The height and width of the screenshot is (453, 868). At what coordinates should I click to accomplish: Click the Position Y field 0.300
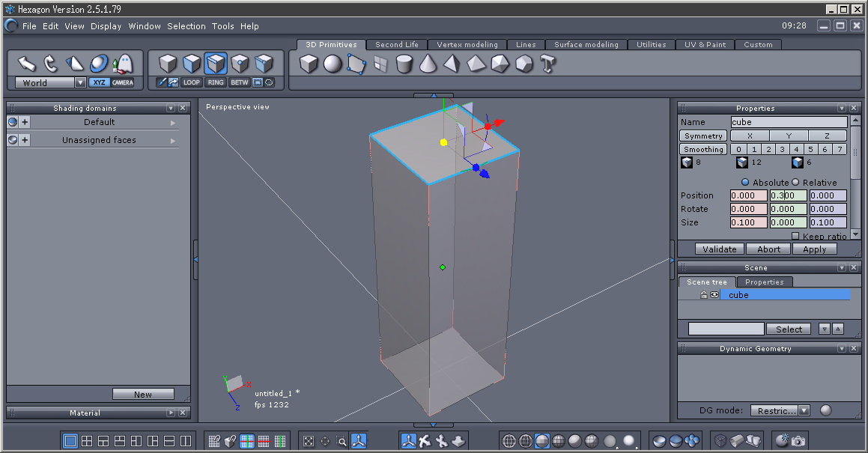click(x=788, y=195)
